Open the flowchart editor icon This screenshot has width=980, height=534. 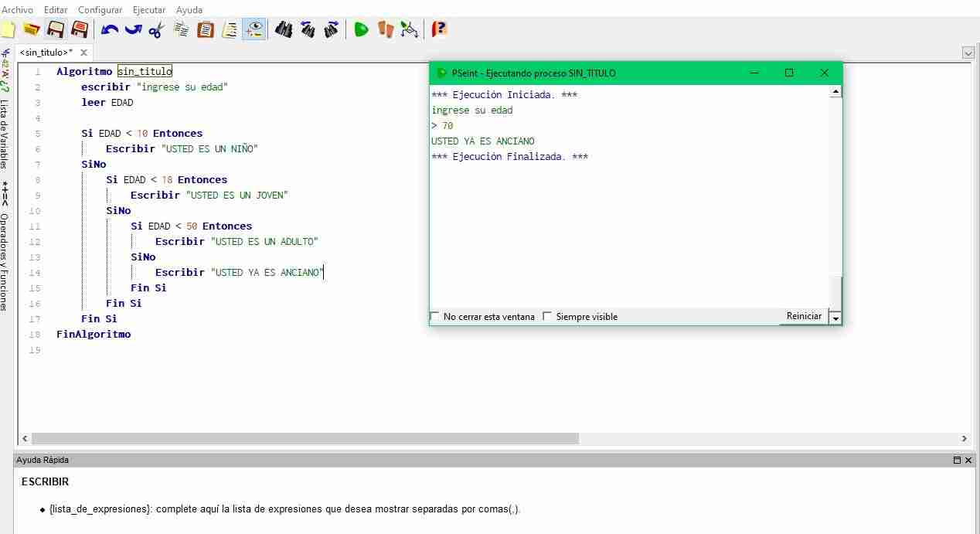tap(410, 29)
